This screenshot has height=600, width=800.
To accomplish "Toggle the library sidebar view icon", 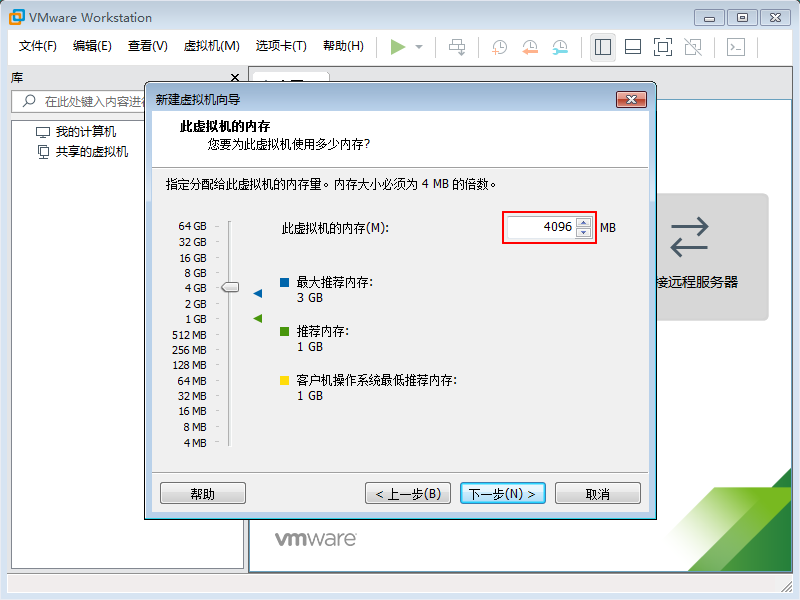I will pyautogui.click(x=602, y=47).
